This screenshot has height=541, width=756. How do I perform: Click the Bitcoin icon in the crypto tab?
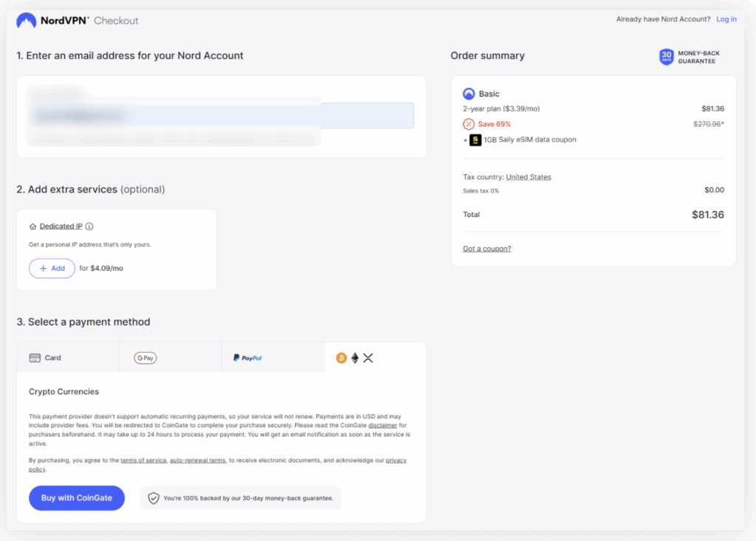click(341, 358)
